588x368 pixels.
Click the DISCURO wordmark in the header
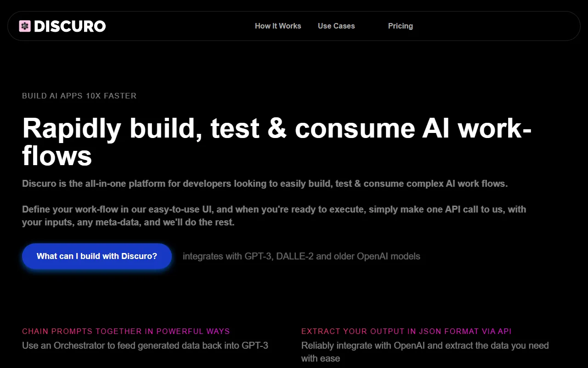[x=69, y=26]
